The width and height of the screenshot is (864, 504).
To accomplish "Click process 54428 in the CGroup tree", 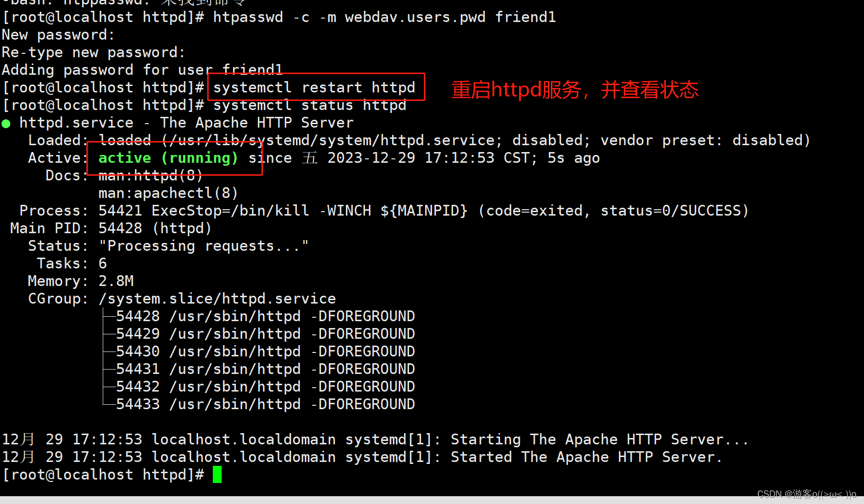I will (266, 316).
